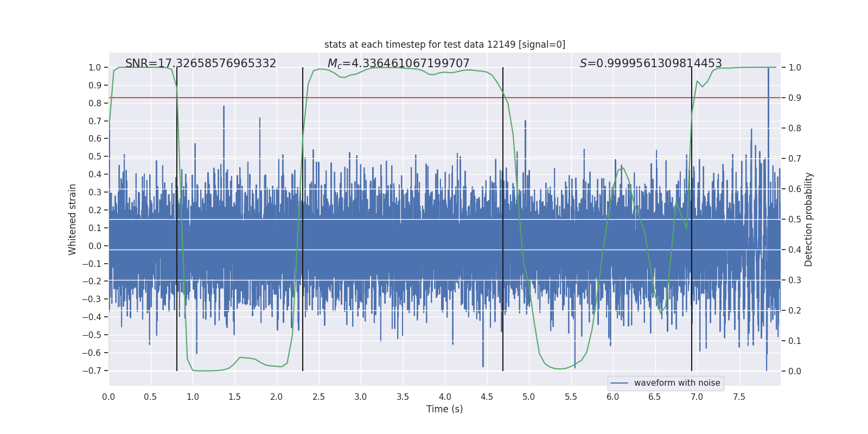868x434 pixels.
Task: Click the red horizontal threshold line
Action: click(x=445, y=98)
